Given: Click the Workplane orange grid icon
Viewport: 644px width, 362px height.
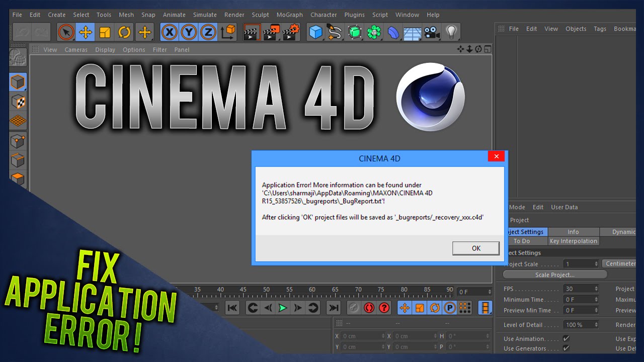Looking at the screenshot, I should 18,121.
